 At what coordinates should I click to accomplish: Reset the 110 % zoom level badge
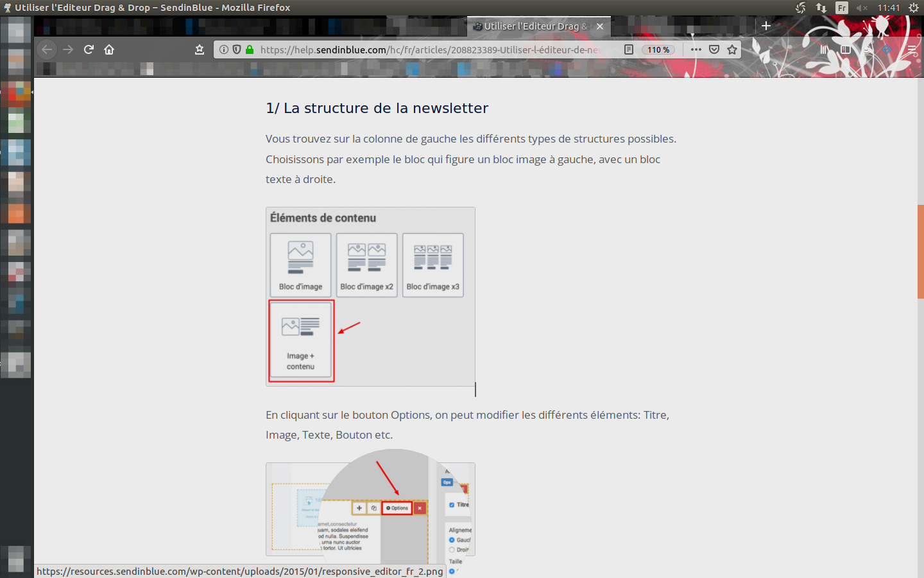(658, 49)
